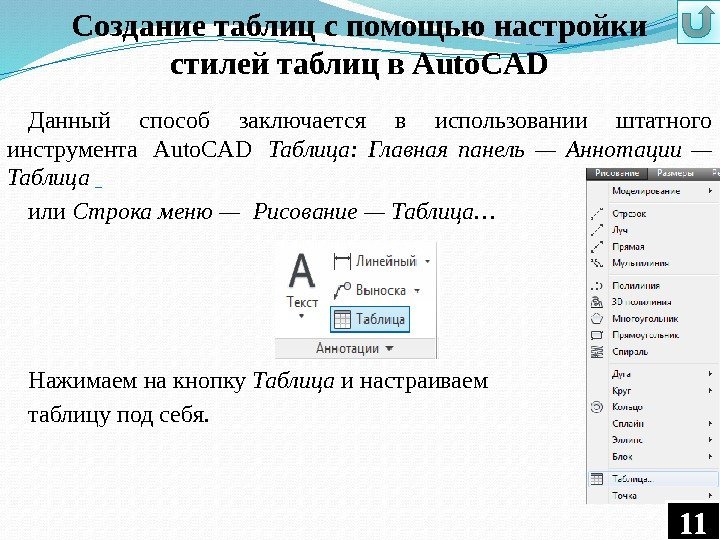Click the Прямоугольник rectangle icon

pyautogui.click(x=596, y=335)
